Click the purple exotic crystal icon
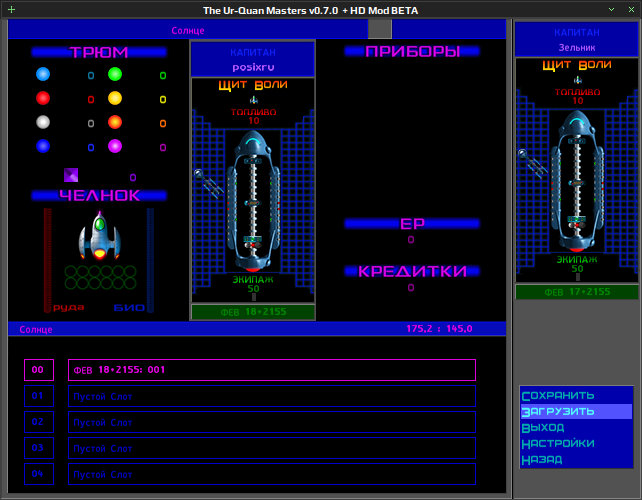The width and height of the screenshot is (642, 500). pos(71,175)
